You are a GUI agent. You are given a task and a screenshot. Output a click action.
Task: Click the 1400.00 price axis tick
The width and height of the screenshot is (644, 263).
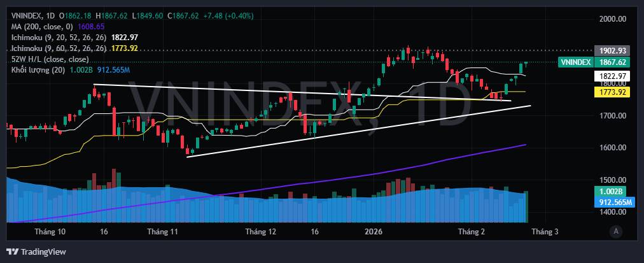pyautogui.click(x=612, y=212)
